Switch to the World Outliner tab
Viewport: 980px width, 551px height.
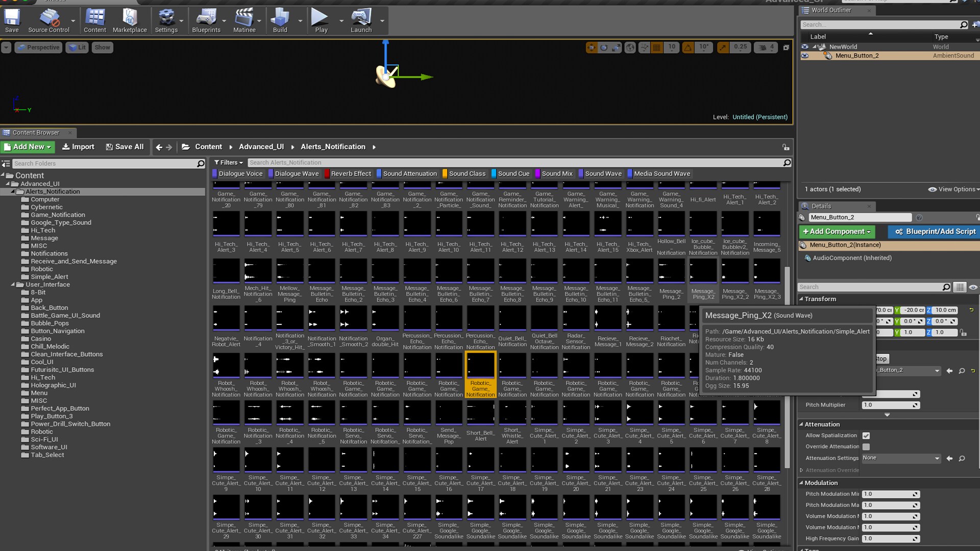[831, 10]
